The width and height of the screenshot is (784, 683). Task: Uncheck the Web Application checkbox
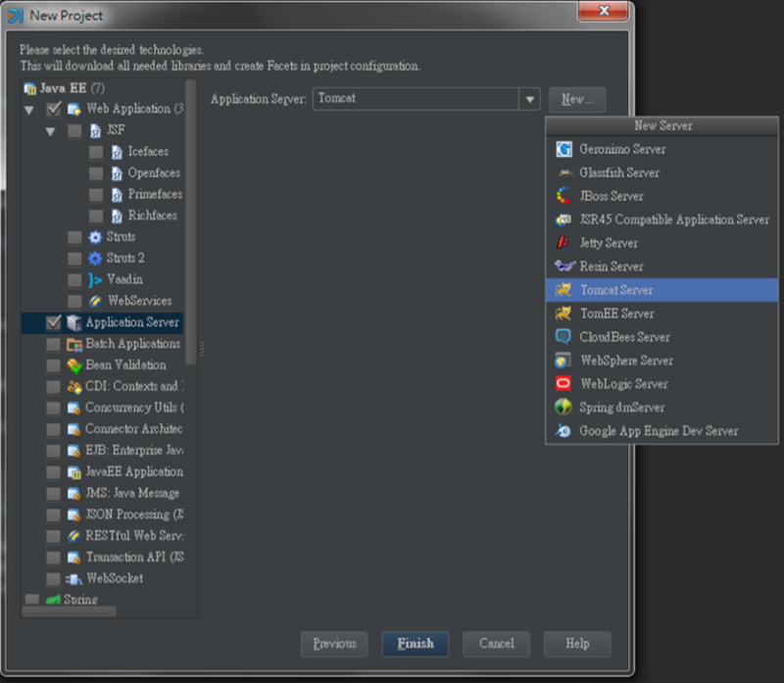click(53, 109)
